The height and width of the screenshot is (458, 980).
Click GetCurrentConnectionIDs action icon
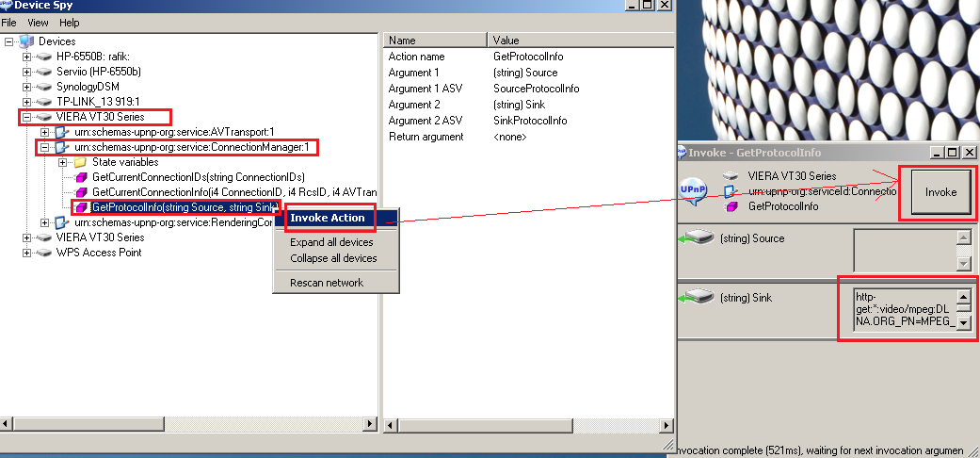click(x=81, y=177)
